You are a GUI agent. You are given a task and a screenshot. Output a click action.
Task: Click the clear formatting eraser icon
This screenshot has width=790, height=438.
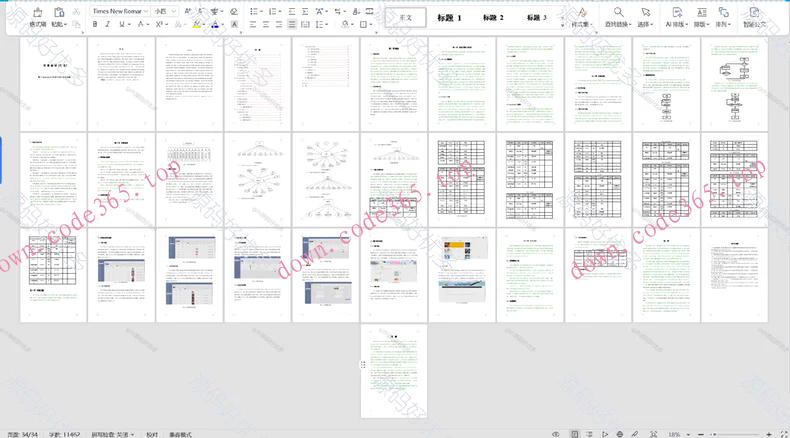pos(234,11)
